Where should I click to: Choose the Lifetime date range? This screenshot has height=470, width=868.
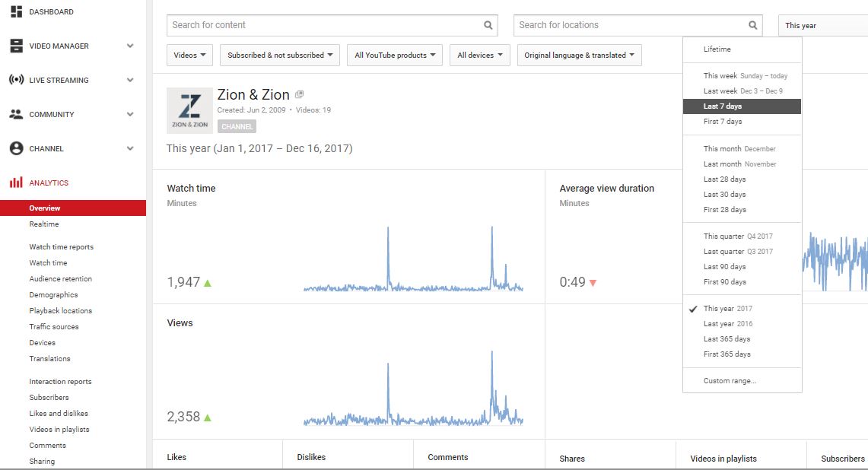pyautogui.click(x=715, y=49)
